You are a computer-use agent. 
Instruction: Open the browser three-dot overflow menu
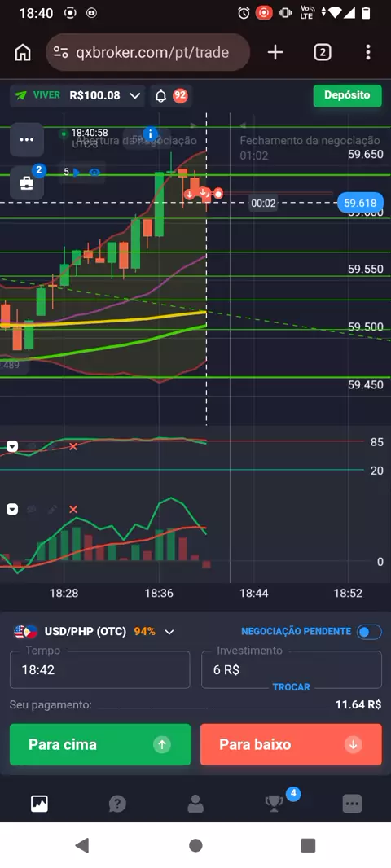click(368, 53)
